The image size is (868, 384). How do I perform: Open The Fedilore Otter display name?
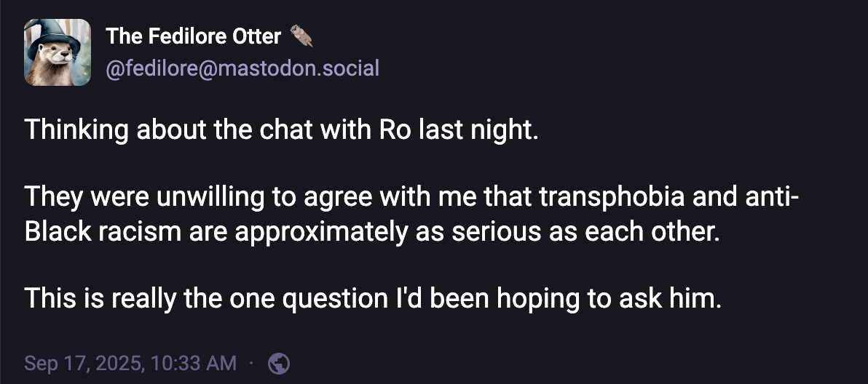click(x=194, y=36)
